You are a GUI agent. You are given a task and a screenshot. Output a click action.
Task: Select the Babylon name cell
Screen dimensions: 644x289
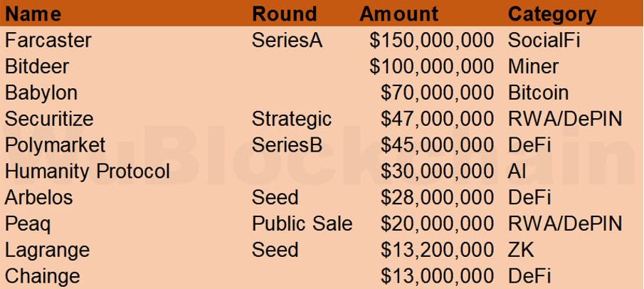(x=41, y=93)
